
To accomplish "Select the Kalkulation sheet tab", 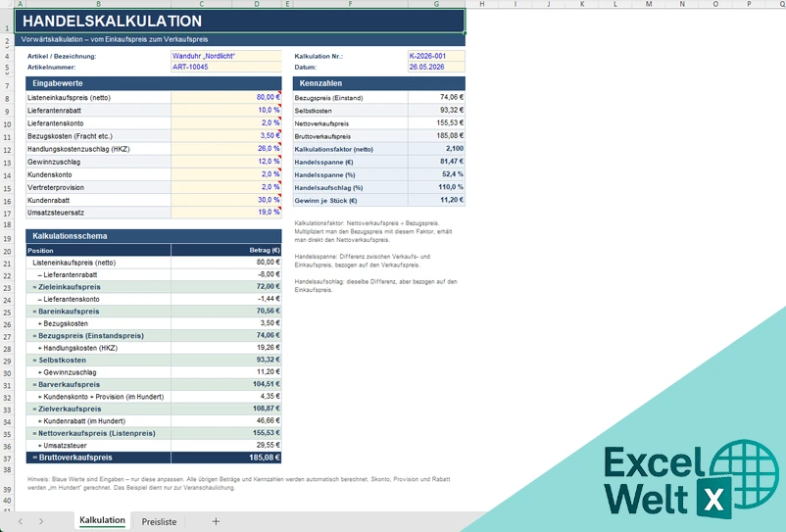I will pos(102,520).
